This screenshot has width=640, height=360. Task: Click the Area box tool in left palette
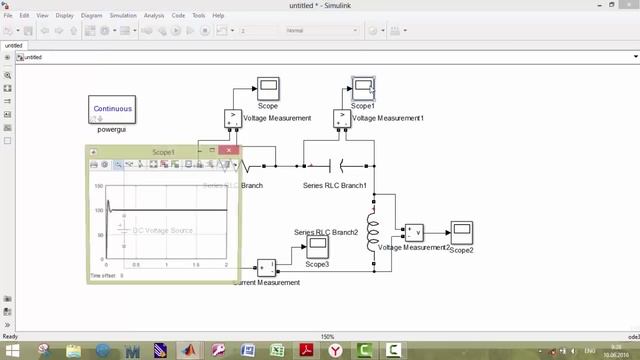7,141
